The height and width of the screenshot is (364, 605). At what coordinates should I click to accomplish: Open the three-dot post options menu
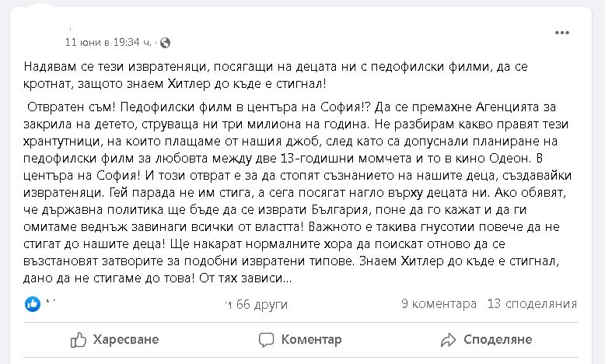click(562, 33)
